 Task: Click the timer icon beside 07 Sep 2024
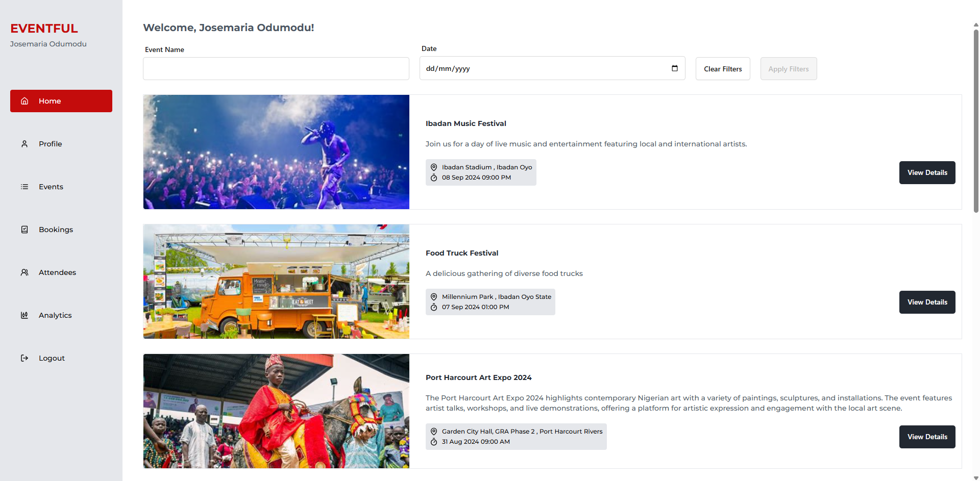pyautogui.click(x=434, y=307)
